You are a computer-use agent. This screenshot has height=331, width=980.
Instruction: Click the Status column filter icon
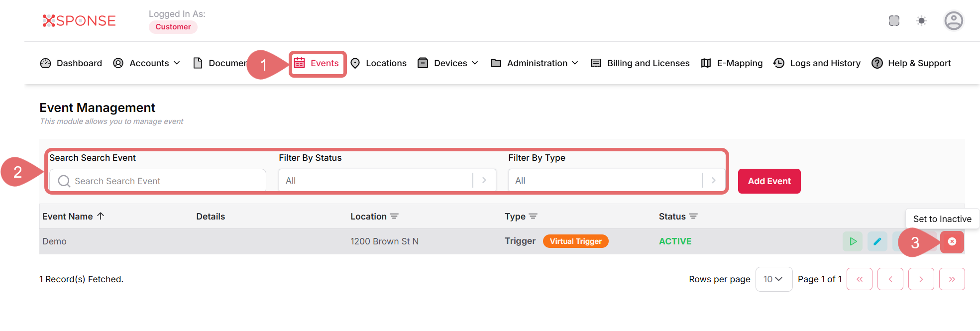point(693,217)
